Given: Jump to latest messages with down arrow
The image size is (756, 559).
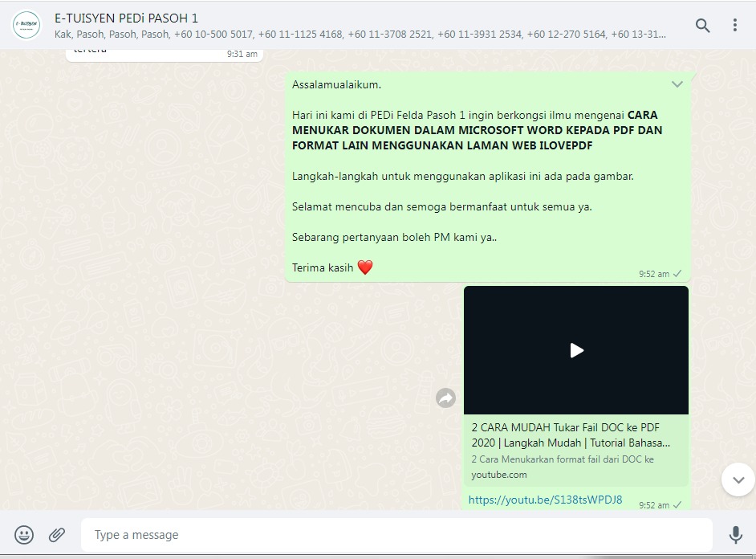Looking at the screenshot, I should pos(738,479).
